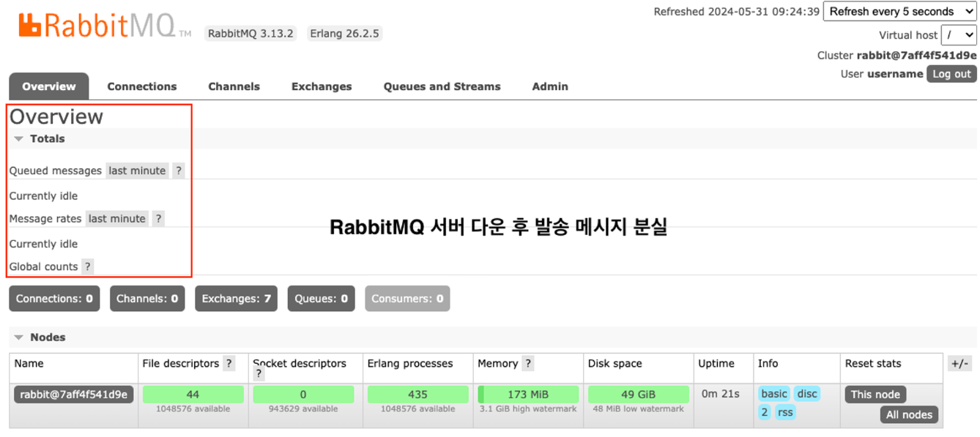The width and height of the screenshot is (980, 437).
Task: Click the File descriptors 44 bar
Action: click(x=193, y=395)
